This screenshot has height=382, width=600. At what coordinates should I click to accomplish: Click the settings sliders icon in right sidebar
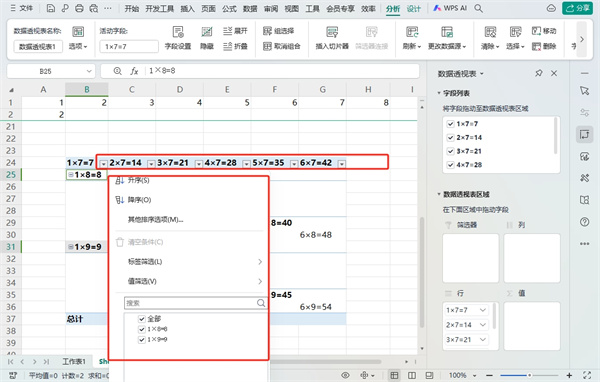pyautogui.click(x=584, y=113)
